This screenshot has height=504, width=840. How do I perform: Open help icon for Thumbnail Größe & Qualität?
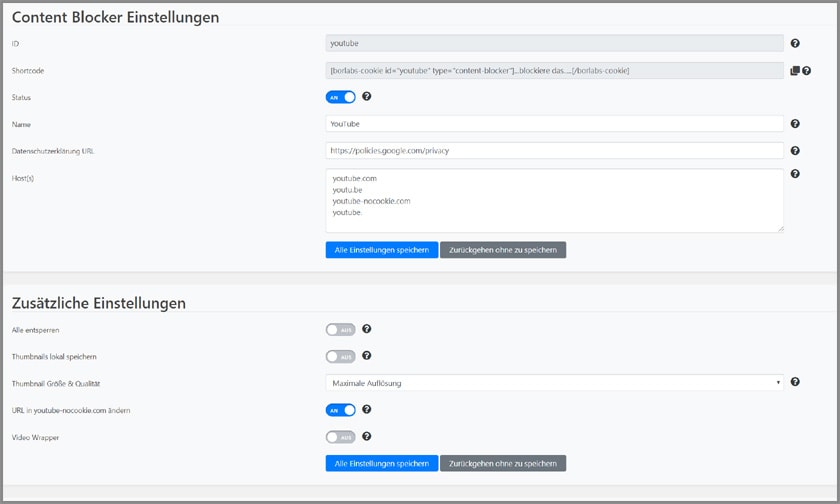tap(795, 382)
